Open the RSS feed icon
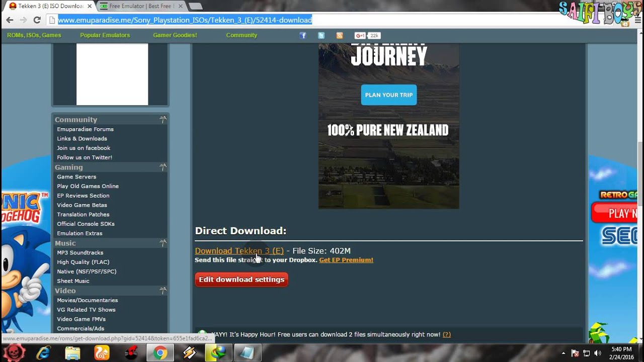The height and width of the screenshot is (362, 644). click(340, 35)
